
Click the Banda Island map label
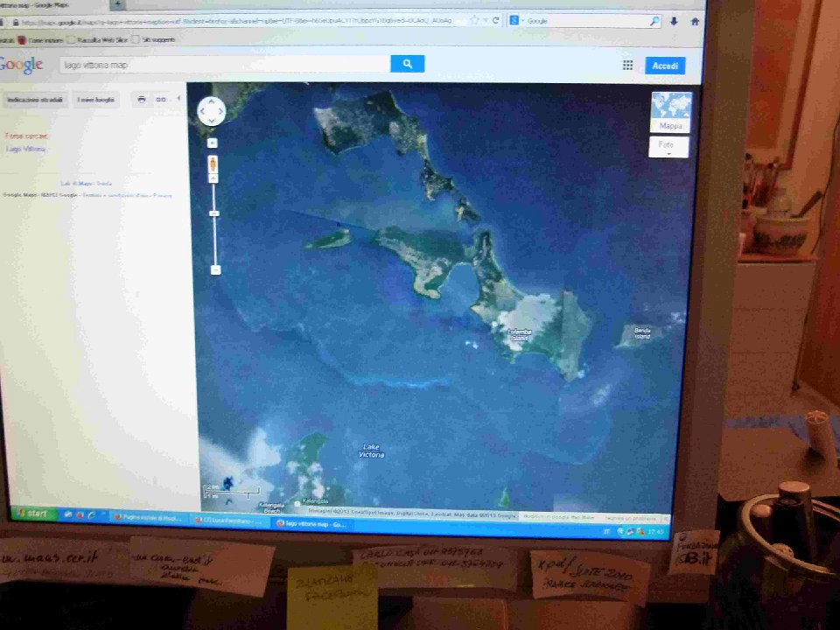coord(642,333)
